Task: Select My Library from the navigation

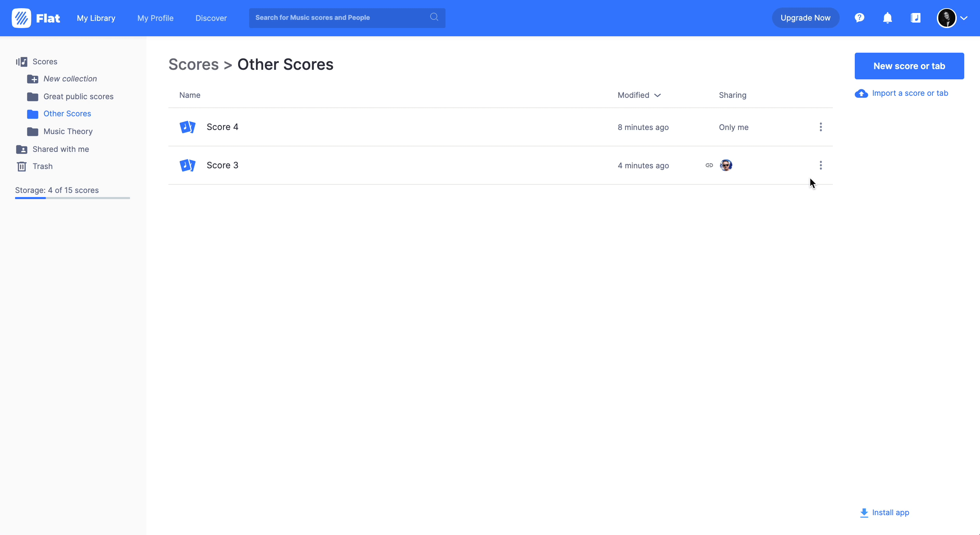Action: (x=96, y=18)
